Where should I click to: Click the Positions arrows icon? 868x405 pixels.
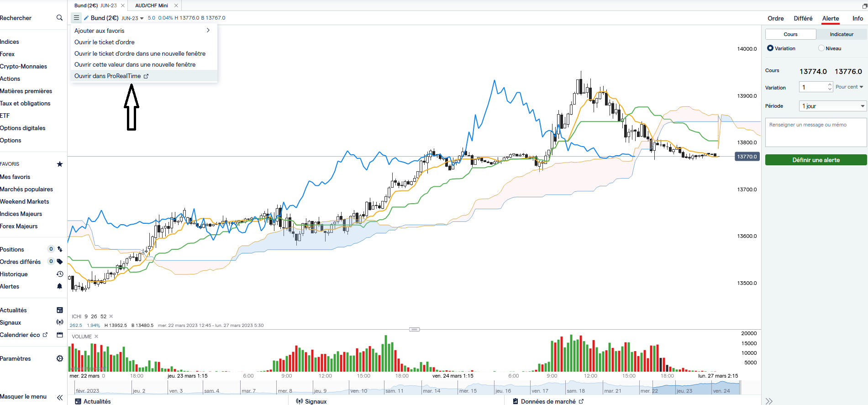click(60, 249)
